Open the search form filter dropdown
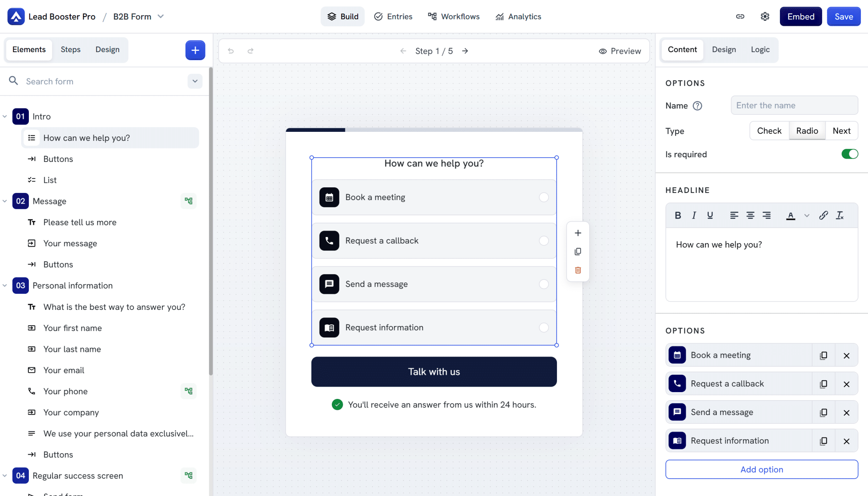The height and width of the screenshot is (496, 868). [195, 81]
